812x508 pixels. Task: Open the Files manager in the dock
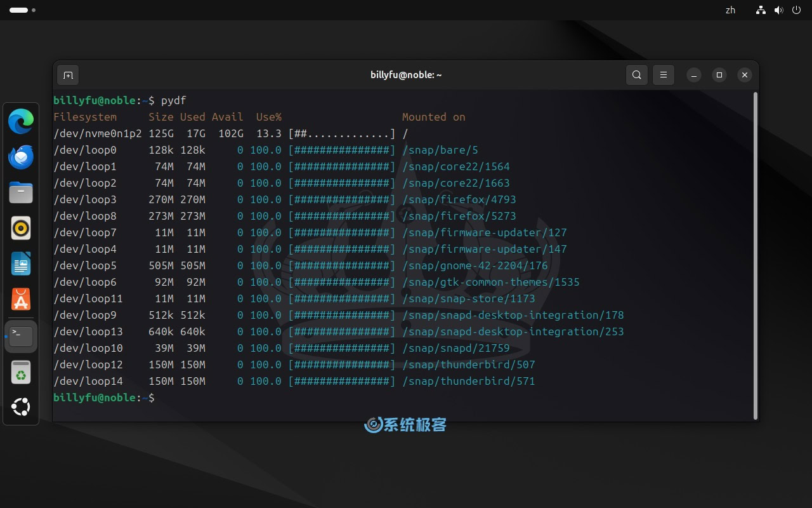click(x=21, y=192)
